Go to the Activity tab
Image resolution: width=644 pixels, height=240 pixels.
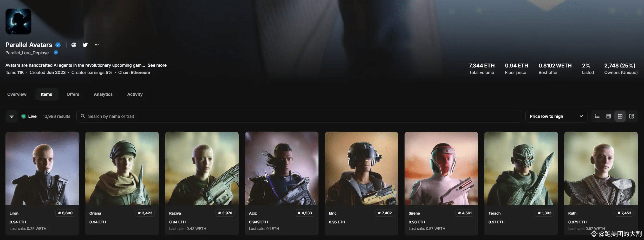(135, 94)
